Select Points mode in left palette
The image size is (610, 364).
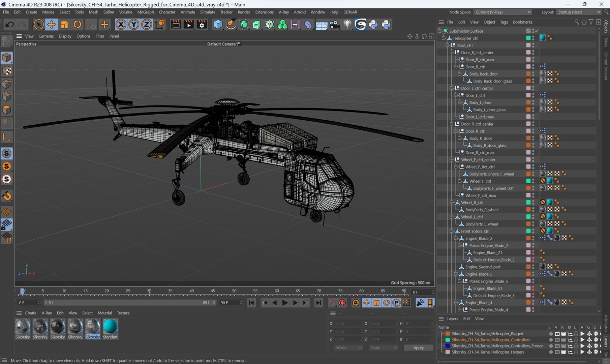[7, 84]
